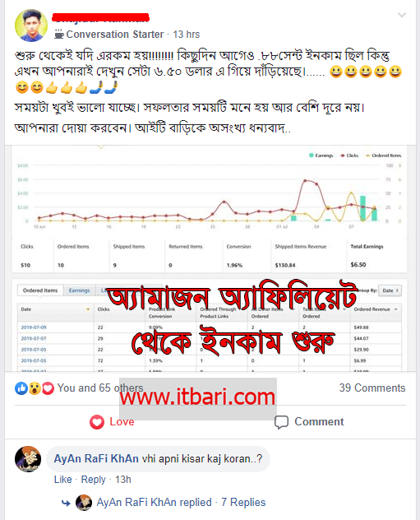Expand the 7 Replies thread
420x520 pixels.
click(x=243, y=502)
